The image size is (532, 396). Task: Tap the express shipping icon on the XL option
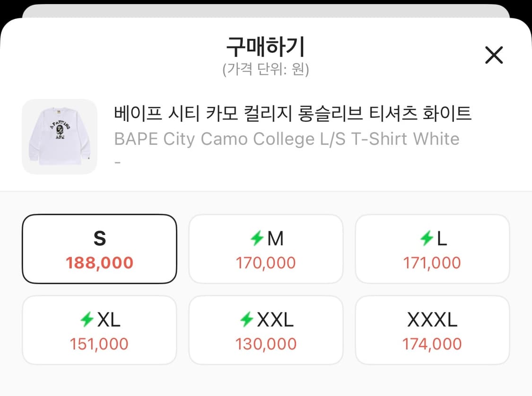tap(87, 319)
